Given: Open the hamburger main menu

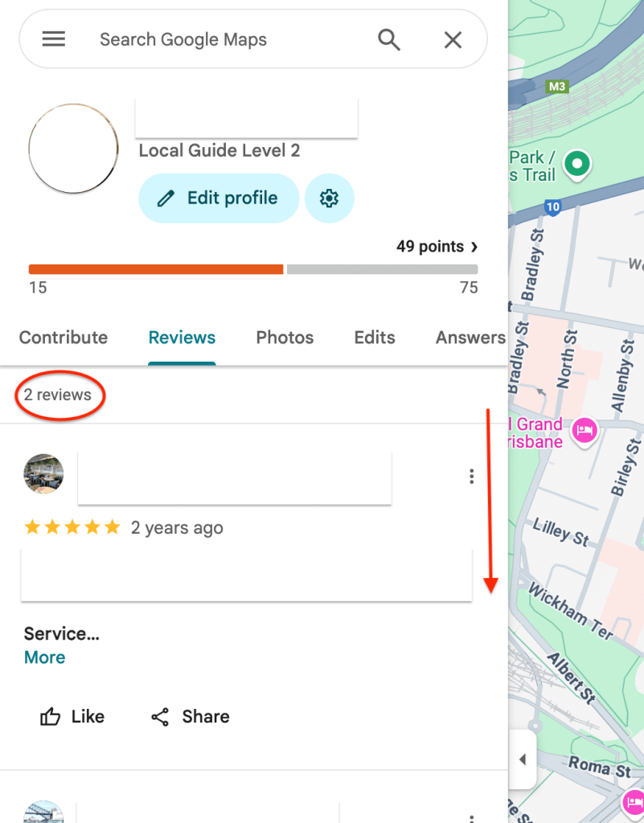Looking at the screenshot, I should click(54, 39).
